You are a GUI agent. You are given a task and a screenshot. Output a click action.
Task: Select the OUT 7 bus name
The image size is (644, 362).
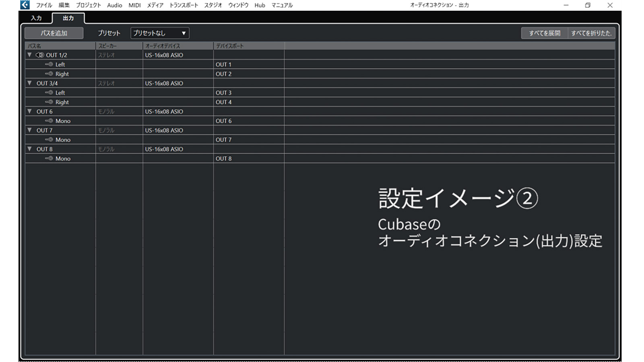coord(45,130)
